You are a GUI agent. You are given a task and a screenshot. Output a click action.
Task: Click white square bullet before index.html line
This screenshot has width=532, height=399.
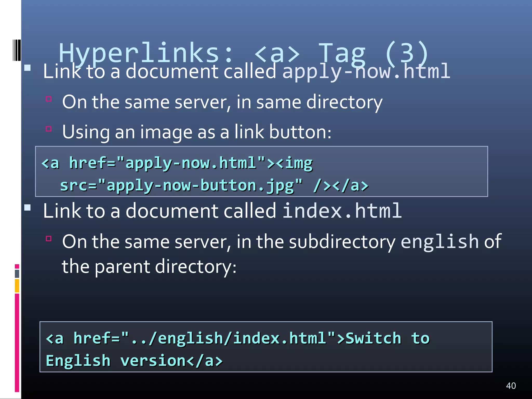pyautogui.click(x=28, y=208)
